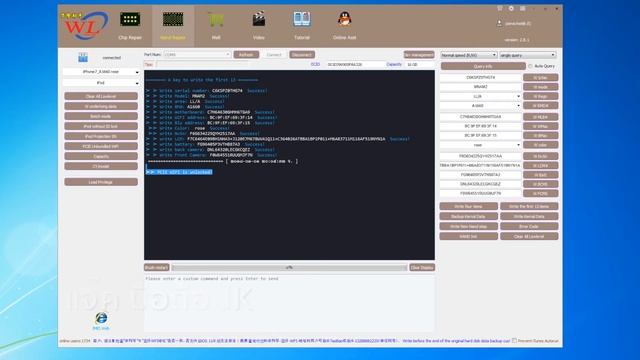Click the Clear Display button

click(x=422, y=267)
